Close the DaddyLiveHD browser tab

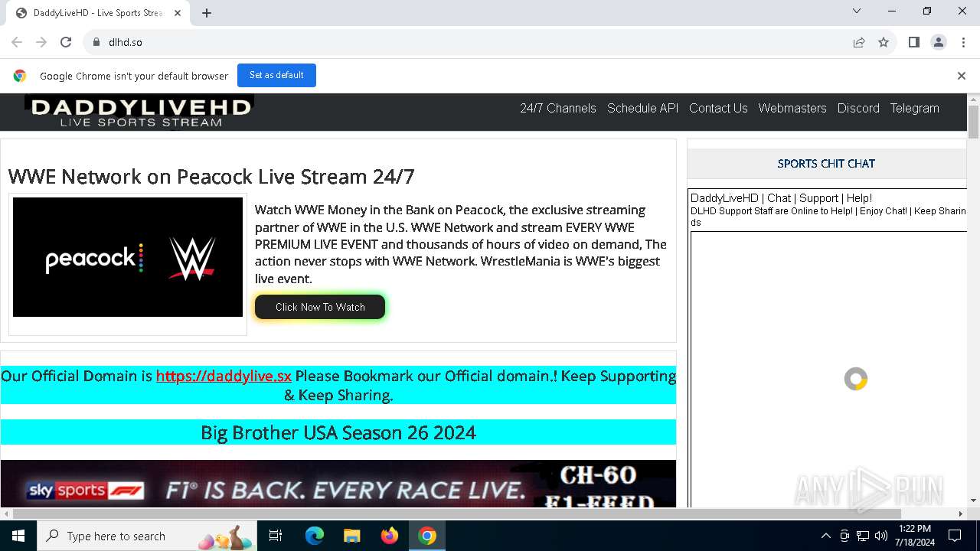[178, 13]
